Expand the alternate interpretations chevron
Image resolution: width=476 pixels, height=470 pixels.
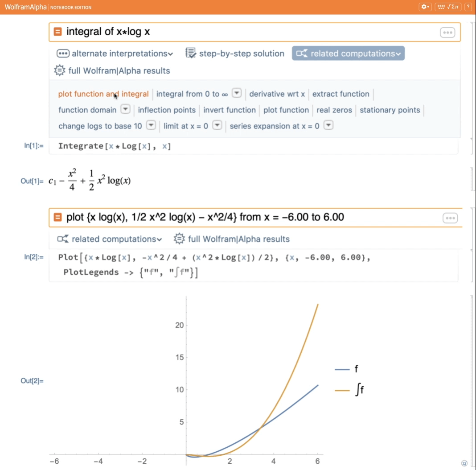pyautogui.click(x=169, y=53)
